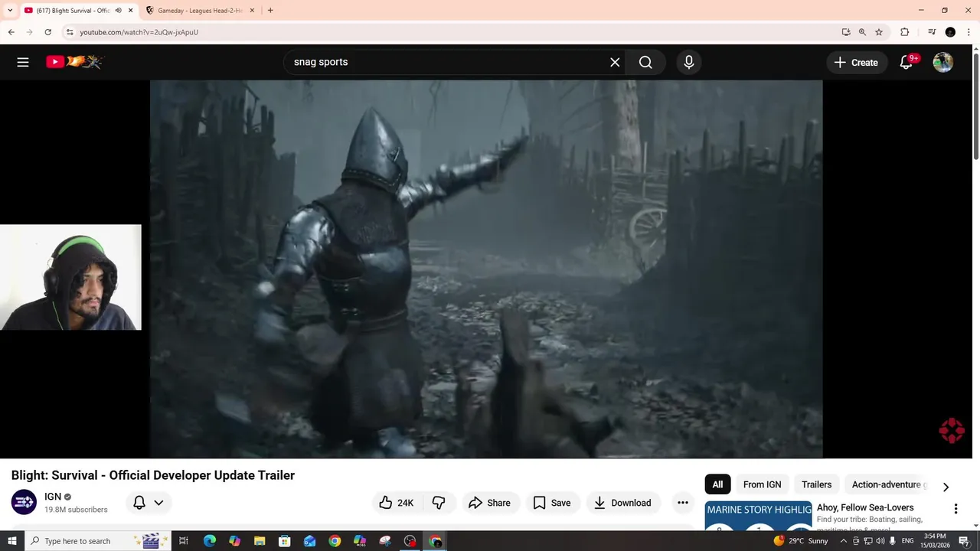Open the IGN channel name link
This screenshot has height=551, width=980.
53,497
